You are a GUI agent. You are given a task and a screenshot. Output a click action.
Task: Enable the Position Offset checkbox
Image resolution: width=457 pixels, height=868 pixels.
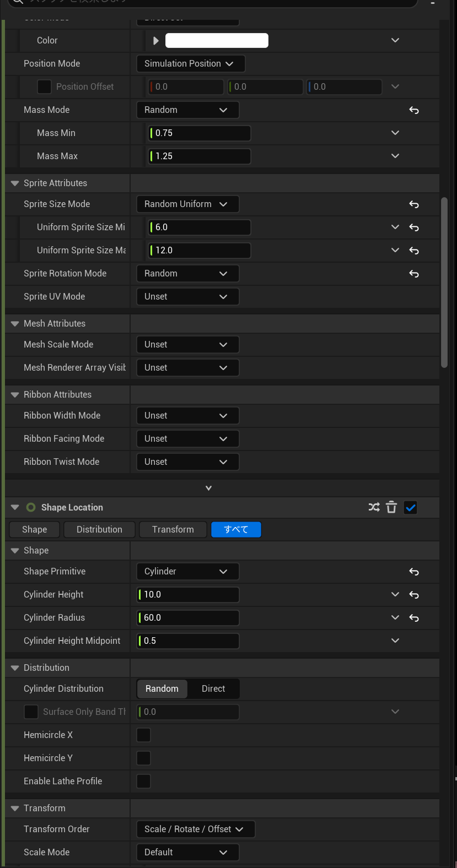tap(44, 86)
